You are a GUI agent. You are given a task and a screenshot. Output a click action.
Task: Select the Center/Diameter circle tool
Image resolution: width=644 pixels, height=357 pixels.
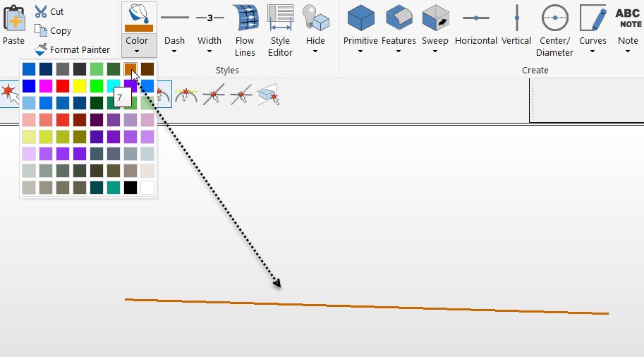point(554,18)
